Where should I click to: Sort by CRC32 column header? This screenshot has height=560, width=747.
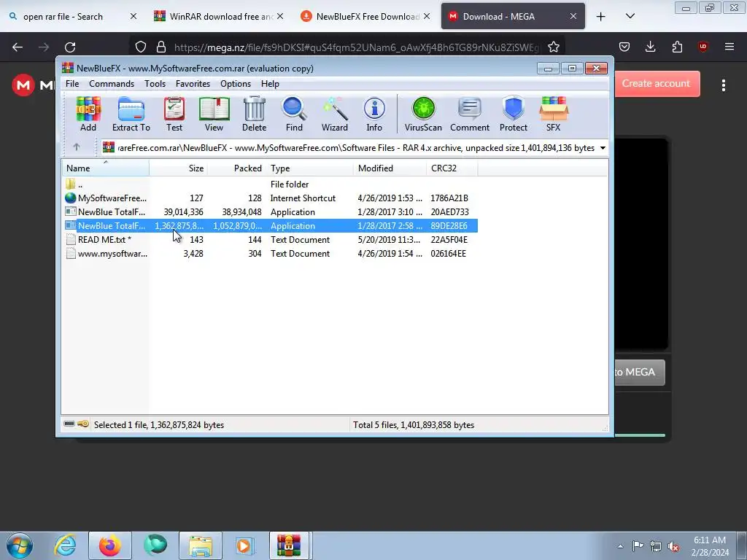tap(452, 168)
